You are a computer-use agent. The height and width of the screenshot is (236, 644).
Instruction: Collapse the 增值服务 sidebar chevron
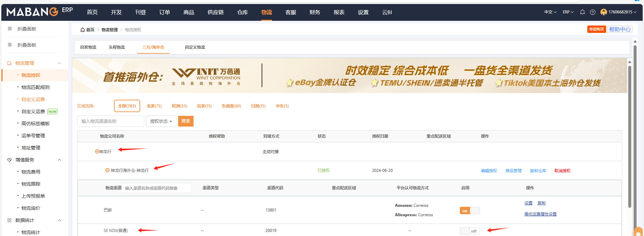[59, 160]
